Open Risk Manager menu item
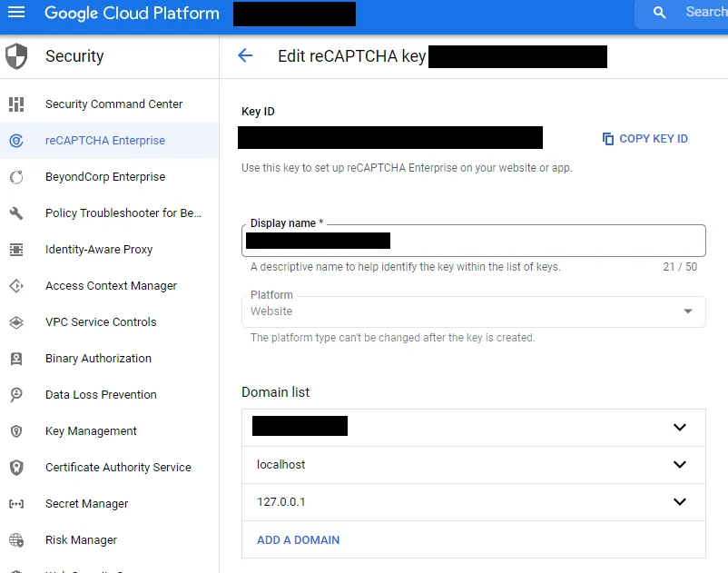The width and height of the screenshot is (728, 573). pos(82,540)
